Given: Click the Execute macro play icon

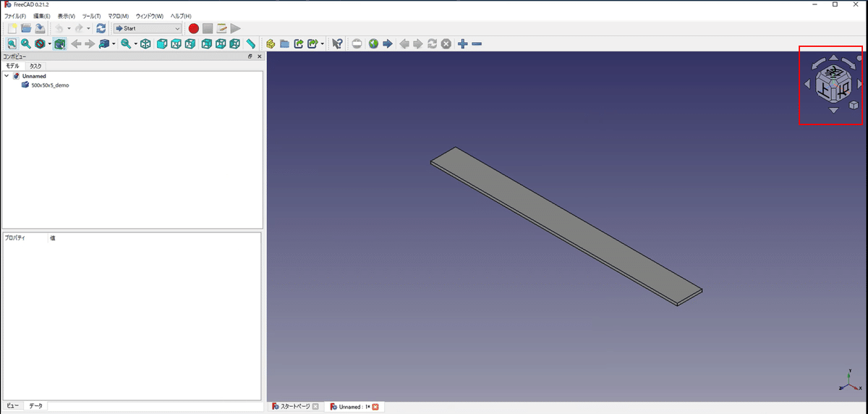Looking at the screenshot, I should [235, 28].
